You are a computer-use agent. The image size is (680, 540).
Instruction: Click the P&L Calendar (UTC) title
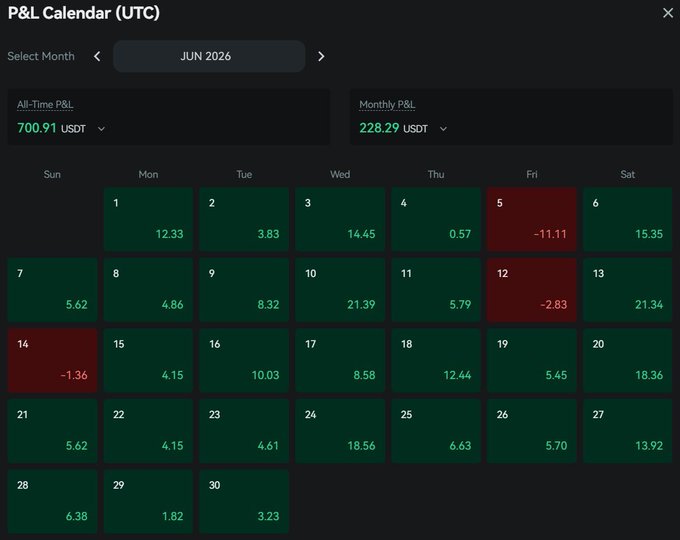[x=84, y=13]
